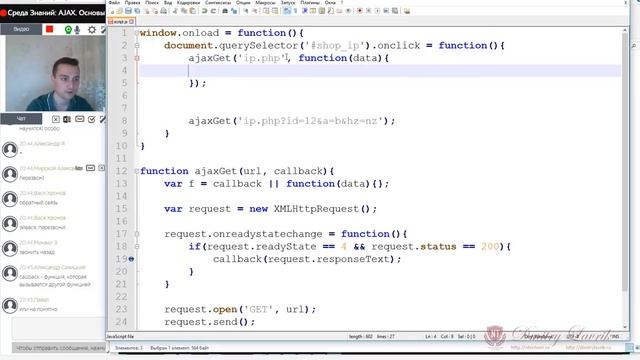The width and height of the screenshot is (640, 360).
Task: Click the message bubble icon in chat header
Action: point(80,119)
